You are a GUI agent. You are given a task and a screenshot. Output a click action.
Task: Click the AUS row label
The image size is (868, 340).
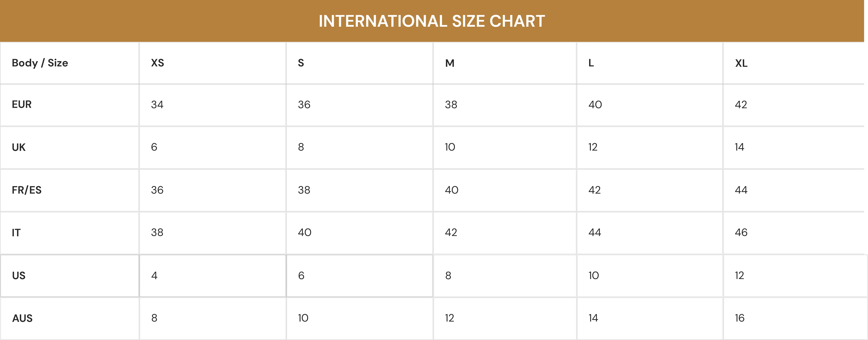[x=22, y=318]
